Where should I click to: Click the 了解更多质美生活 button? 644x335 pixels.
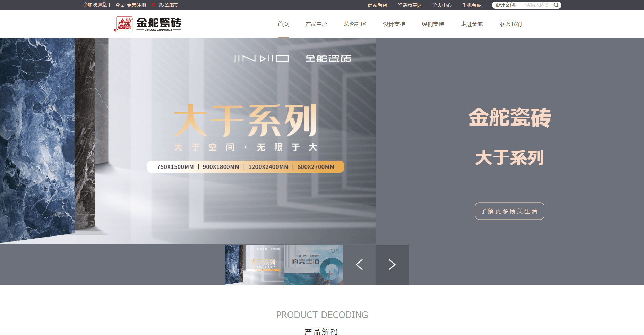[509, 211]
